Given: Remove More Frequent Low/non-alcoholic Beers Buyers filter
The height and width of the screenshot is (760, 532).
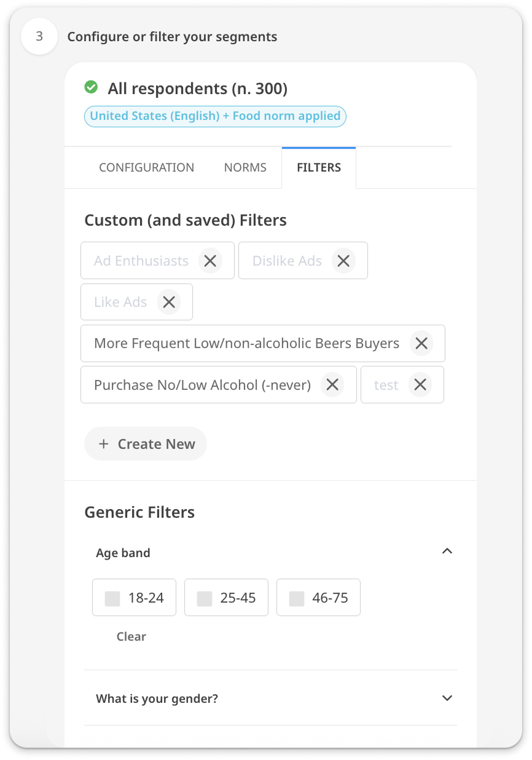Looking at the screenshot, I should point(421,343).
